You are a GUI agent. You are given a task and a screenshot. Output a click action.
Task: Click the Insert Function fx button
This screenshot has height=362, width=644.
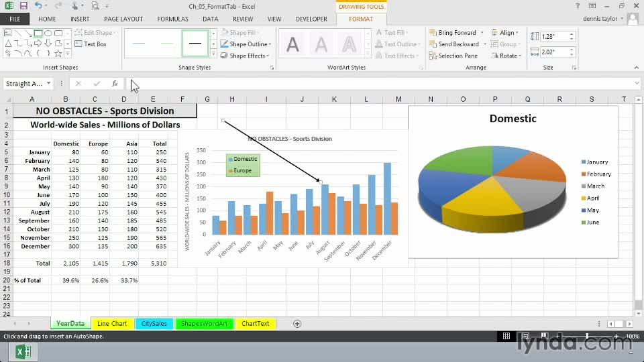click(x=115, y=83)
